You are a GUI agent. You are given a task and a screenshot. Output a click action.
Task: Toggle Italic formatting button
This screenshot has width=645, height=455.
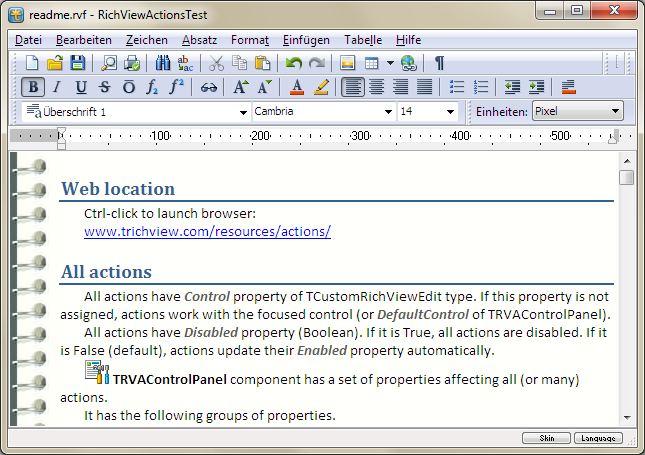(x=57, y=87)
